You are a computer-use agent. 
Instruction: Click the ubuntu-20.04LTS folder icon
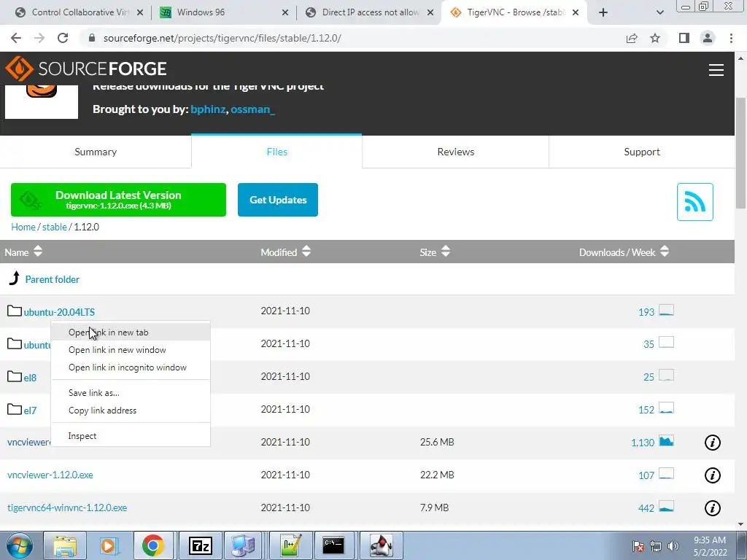tap(15, 311)
